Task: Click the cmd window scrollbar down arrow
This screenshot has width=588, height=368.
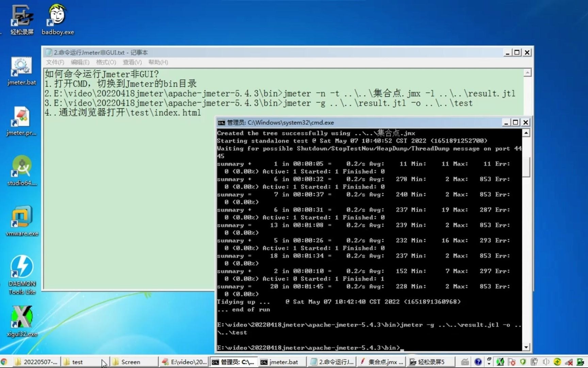Action: [526, 347]
